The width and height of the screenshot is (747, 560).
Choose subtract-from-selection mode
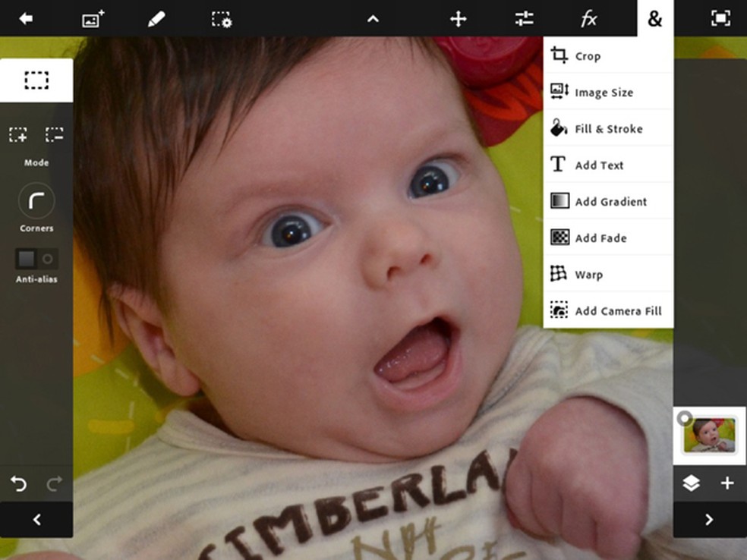tap(54, 135)
